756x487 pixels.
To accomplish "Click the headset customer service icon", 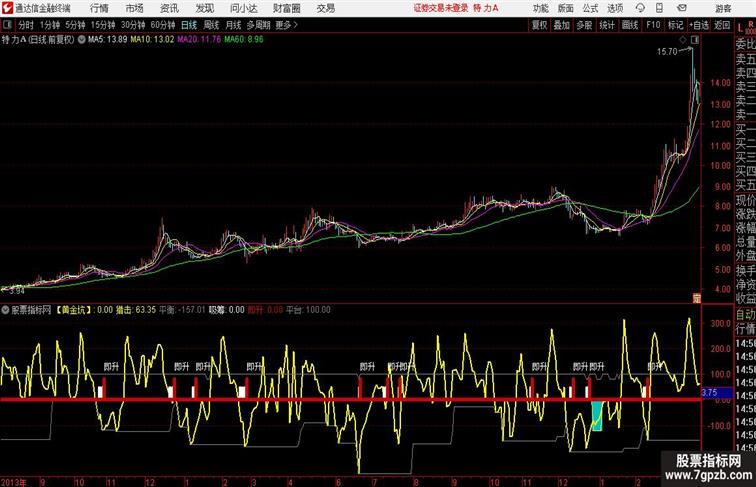I will tap(640, 8).
